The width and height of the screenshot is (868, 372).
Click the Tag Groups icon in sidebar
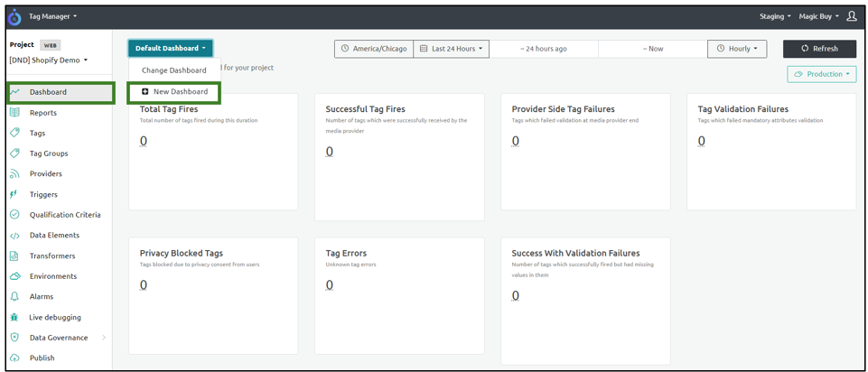(x=14, y=153)
